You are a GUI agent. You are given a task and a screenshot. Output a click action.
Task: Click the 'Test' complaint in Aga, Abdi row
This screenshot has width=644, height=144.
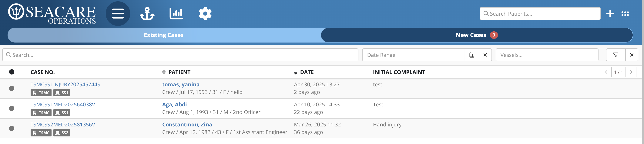coord(378,105)
